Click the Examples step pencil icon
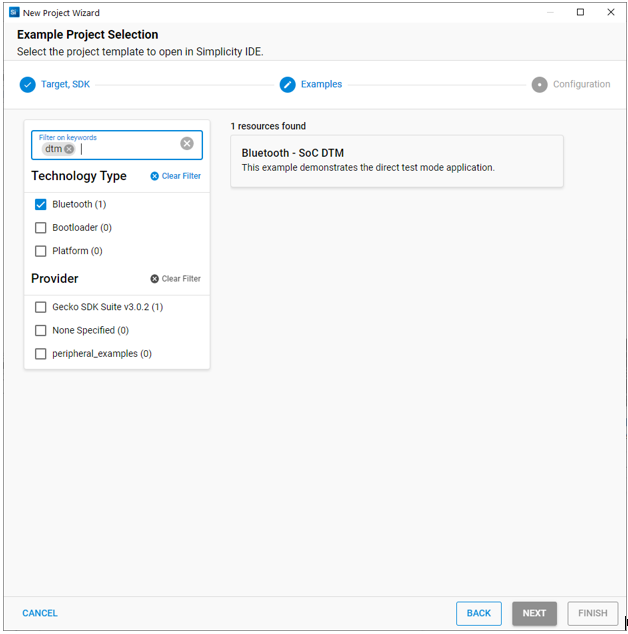 click(x=288, y=85)
